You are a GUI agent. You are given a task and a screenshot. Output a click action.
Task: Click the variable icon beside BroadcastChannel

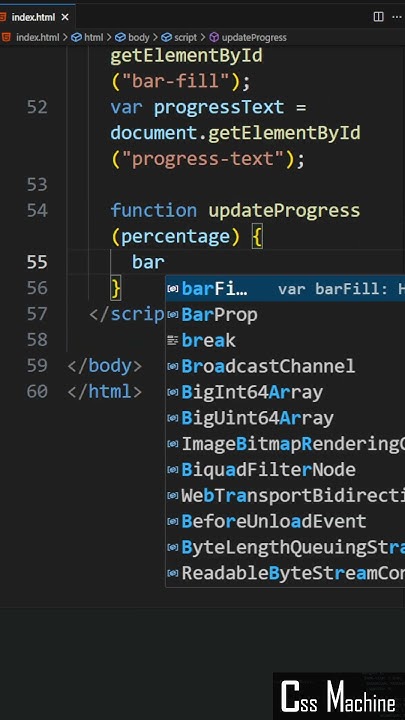(x=173, y=366)
